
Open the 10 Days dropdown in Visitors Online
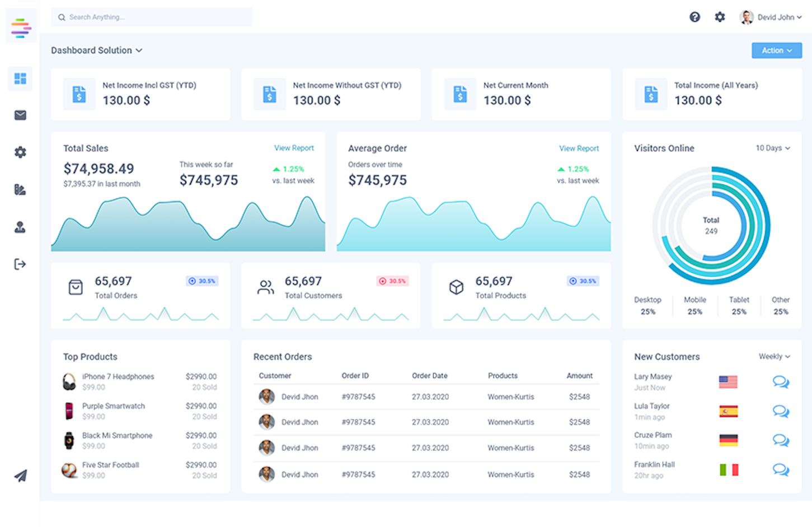tap(773, 148)
